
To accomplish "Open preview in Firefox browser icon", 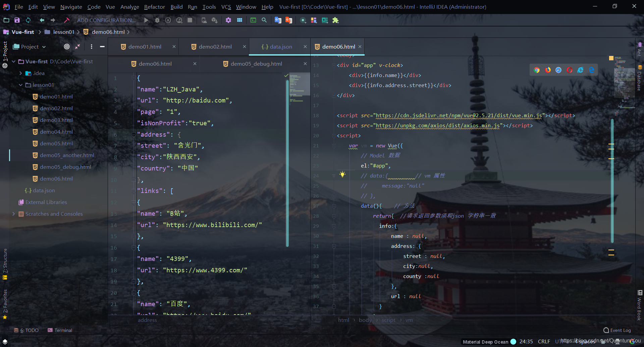I will point(548,70).
